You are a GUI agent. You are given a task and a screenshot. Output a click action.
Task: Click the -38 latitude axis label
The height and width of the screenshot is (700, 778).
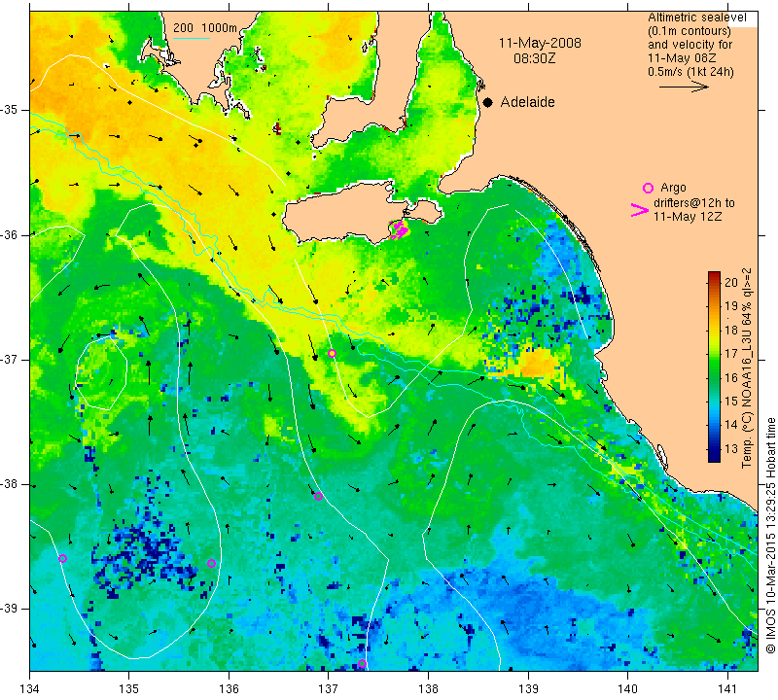tap(10, 484)
